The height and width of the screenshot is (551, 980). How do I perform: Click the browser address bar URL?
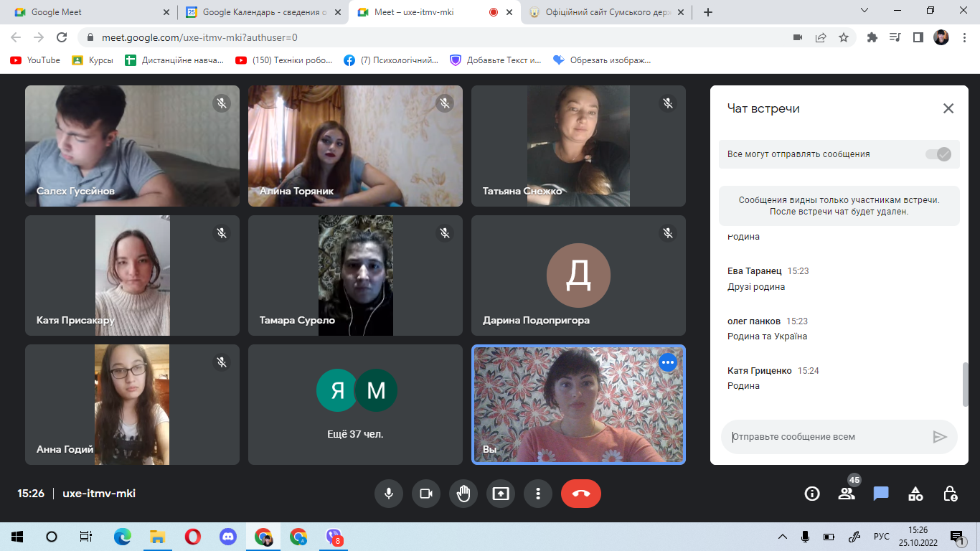coord(199,37)
